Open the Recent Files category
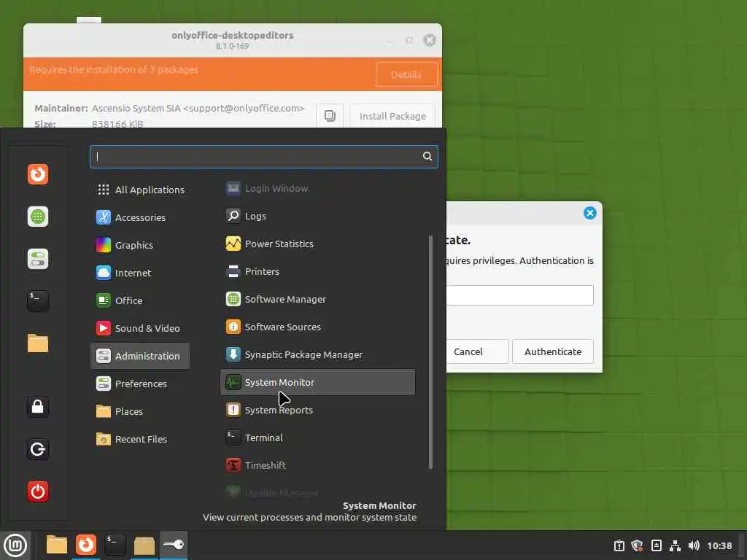Screen dimensions: 747x560 pyautogui.click(x=140, y=439)
